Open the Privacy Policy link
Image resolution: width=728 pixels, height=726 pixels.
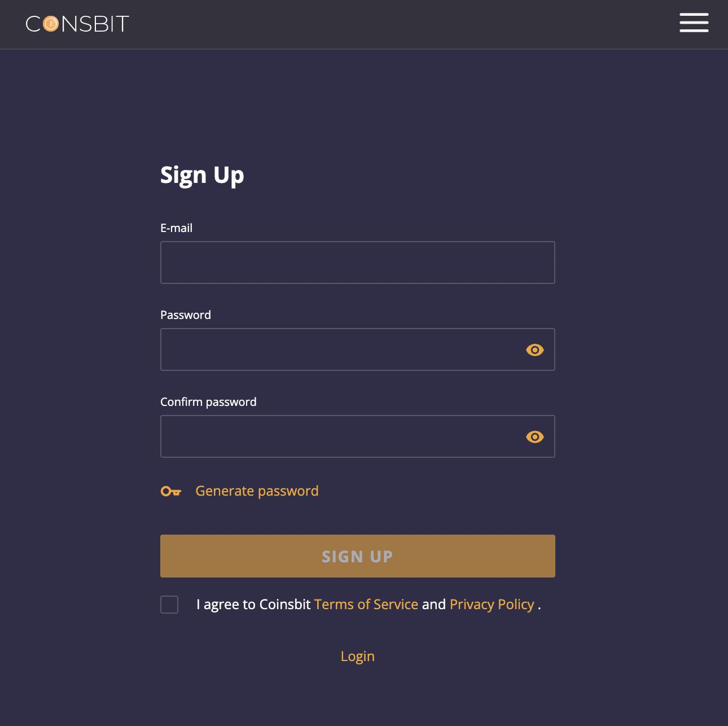coord(492,605)
